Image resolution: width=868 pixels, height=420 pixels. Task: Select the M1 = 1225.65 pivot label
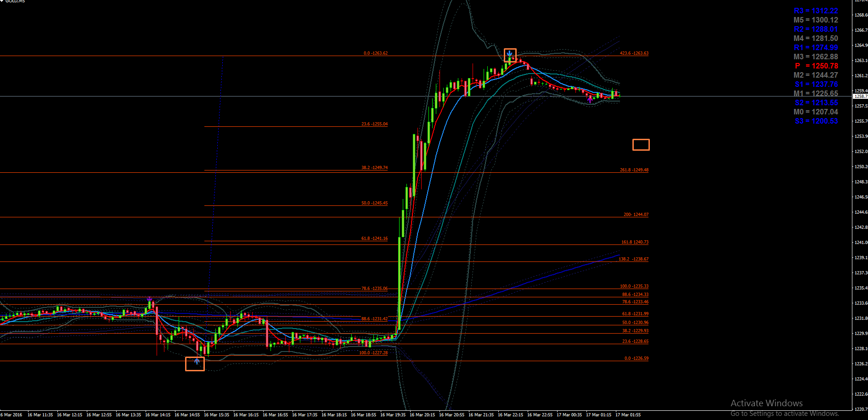click(816, 94)
